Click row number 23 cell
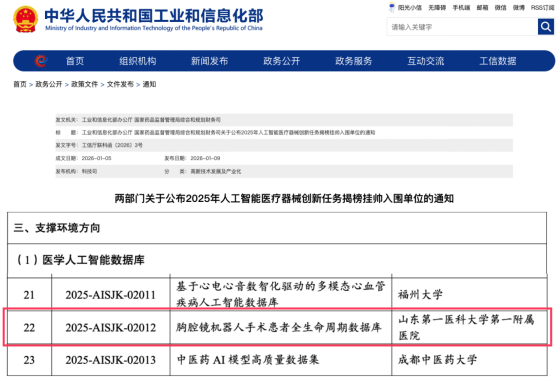Screen dimensions: 560x381 [29, 360]
